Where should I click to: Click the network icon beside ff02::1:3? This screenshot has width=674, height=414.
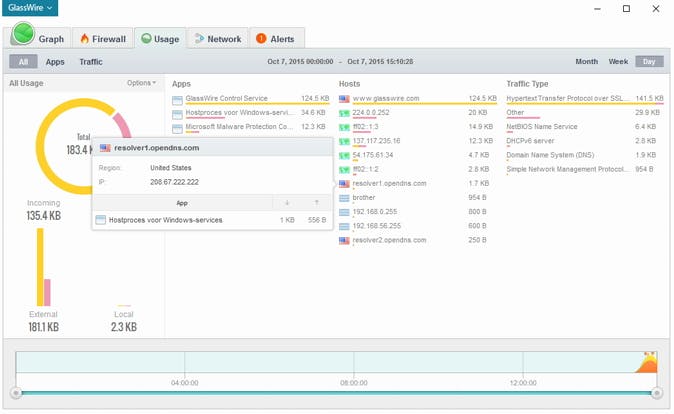[x=344, y=128]
